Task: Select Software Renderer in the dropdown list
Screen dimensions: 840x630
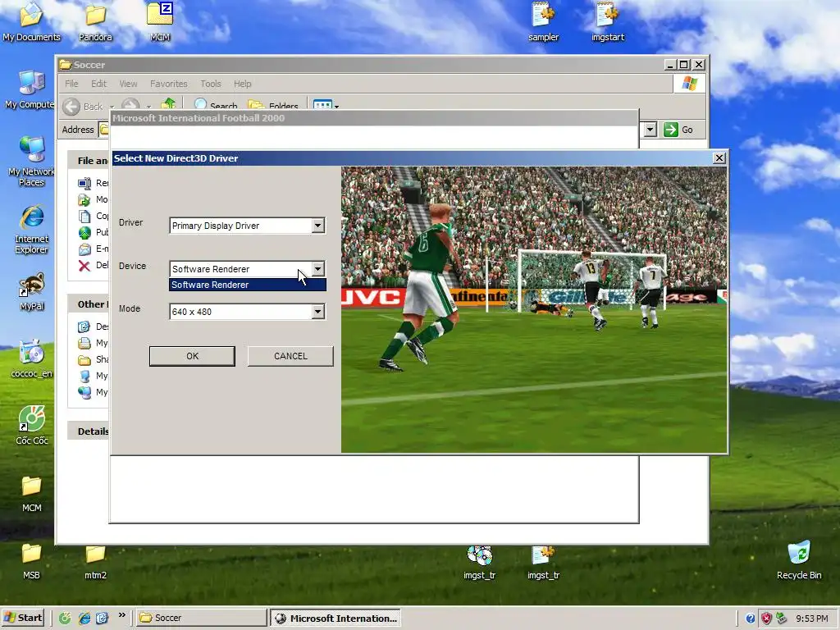Action: (248, 285)
